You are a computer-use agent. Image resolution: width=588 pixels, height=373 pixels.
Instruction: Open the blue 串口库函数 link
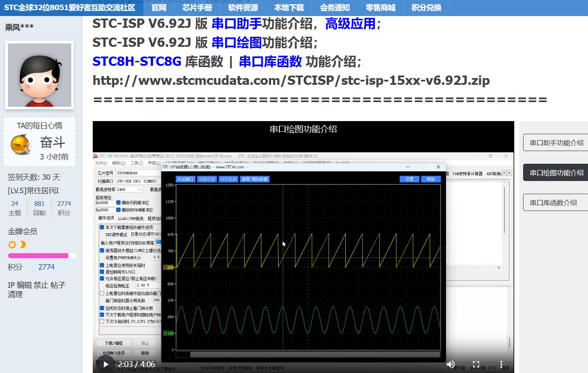[271, 62]
